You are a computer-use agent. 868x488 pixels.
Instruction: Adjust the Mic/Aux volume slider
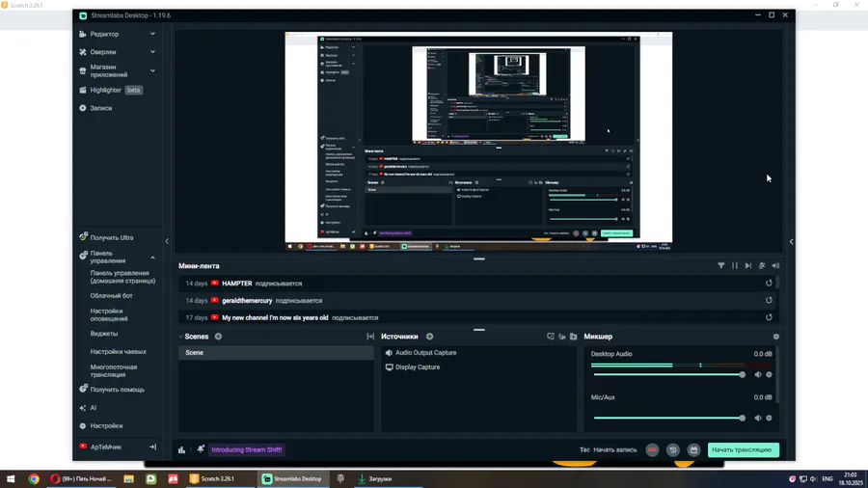tap(669, 419)
